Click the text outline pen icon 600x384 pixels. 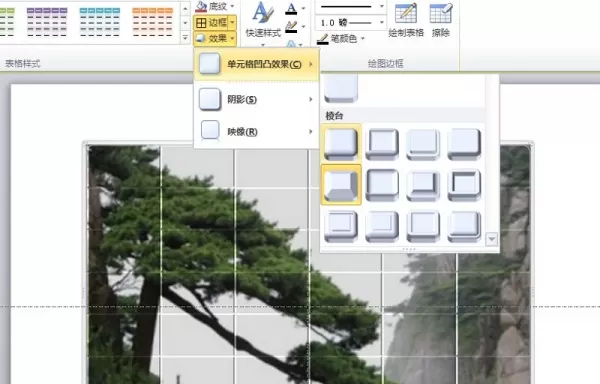291,26
